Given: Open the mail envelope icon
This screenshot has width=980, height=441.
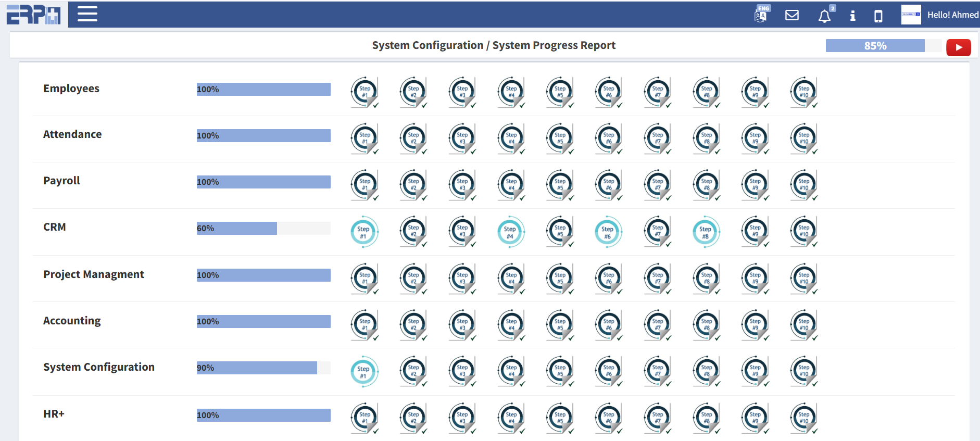Looking at the screenshot, I should click(791, 15).
